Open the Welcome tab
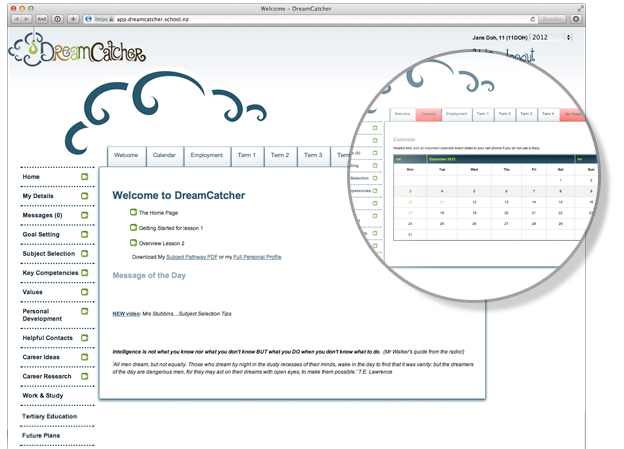 pyautogui.click(x=126, y=155)
